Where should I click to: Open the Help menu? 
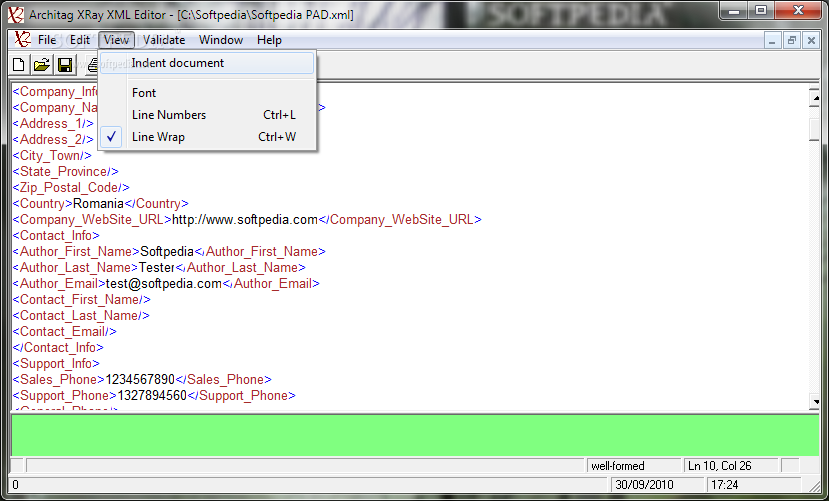tap(269, 40)
